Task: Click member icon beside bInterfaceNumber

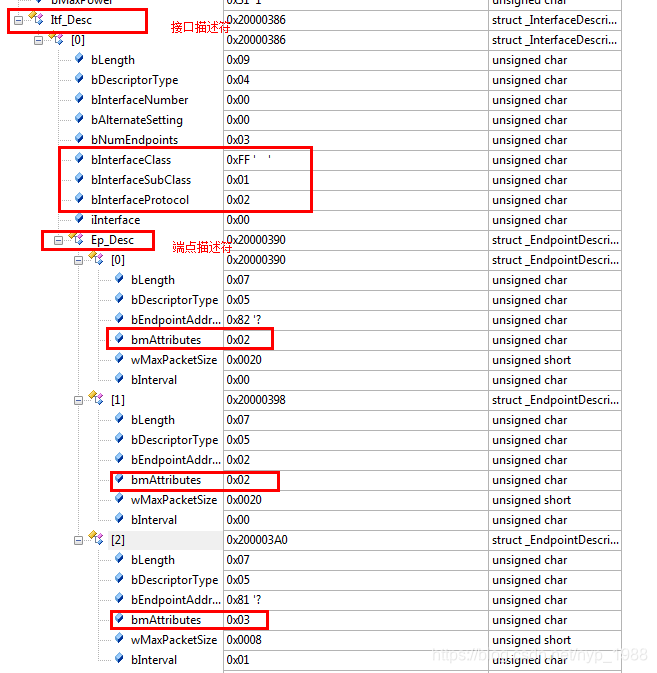Action: (x=79, y=98)
